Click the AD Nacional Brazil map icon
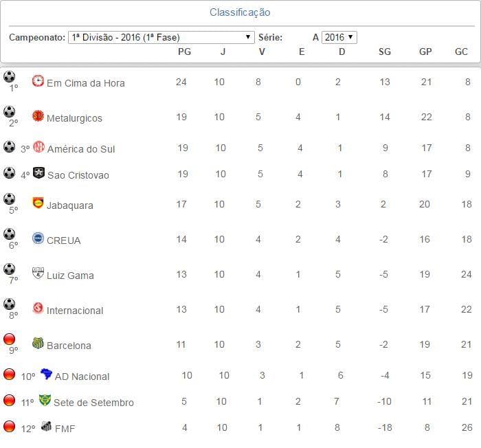481x448 pixels. 46,374
